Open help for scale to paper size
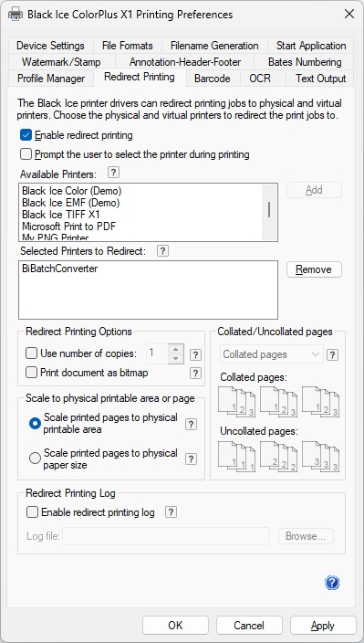Viewport: 364px width, 643px height. (191, 459)
